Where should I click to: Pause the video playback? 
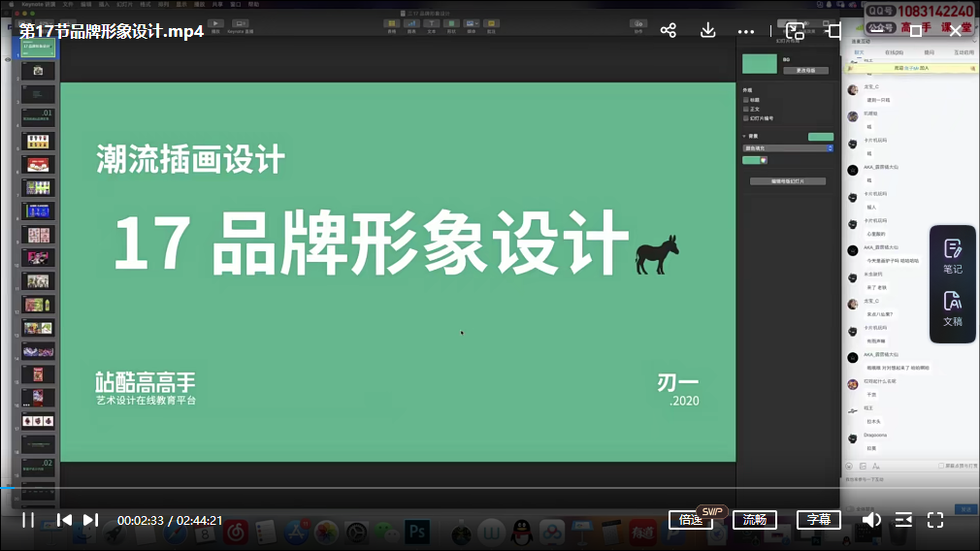(x=28, y=520)
